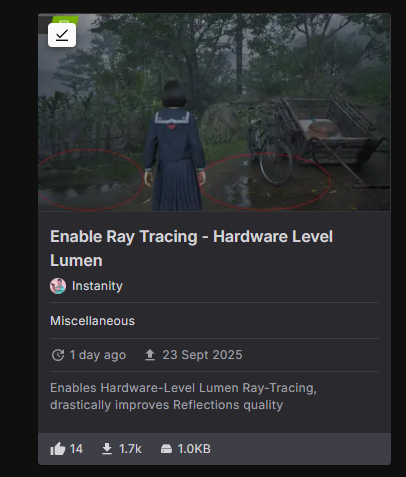Screen dimensions: 406x477
Task: Click the upload arrow icon
Action: (x=150, y=355)
